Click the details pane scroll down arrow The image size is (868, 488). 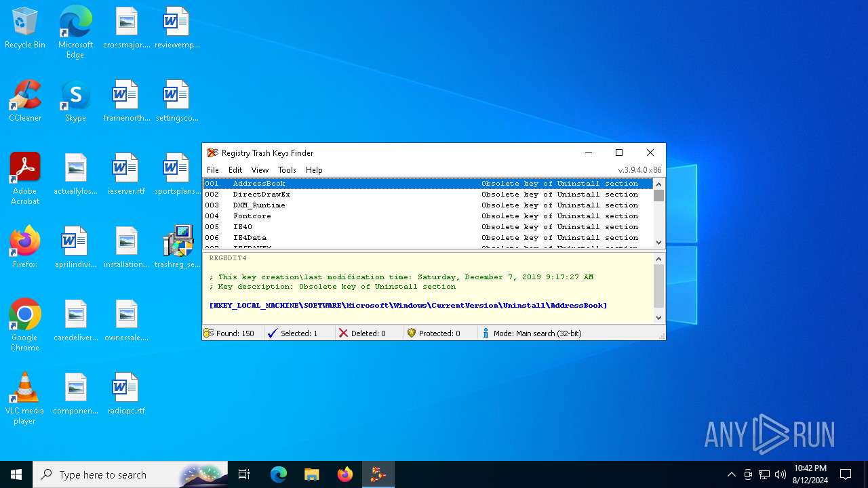tap(658, 317)
